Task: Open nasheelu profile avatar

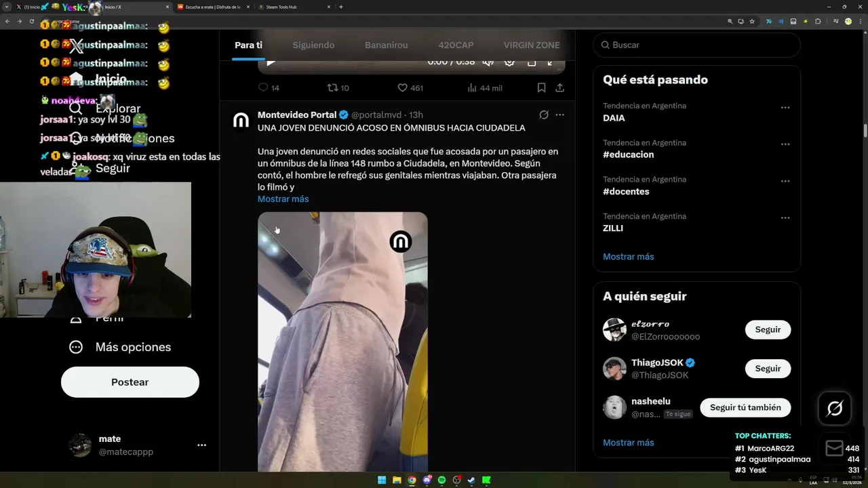Action: click(x=614, y=407)
